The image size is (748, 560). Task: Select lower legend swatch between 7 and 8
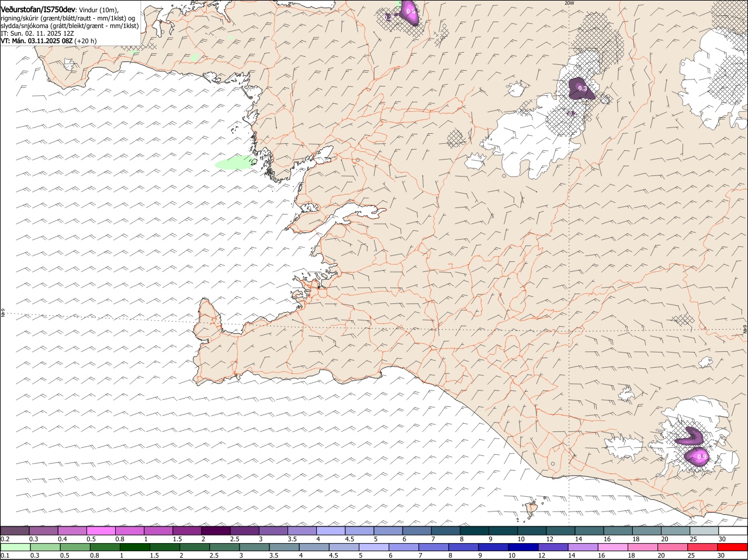tap(434, 547)
